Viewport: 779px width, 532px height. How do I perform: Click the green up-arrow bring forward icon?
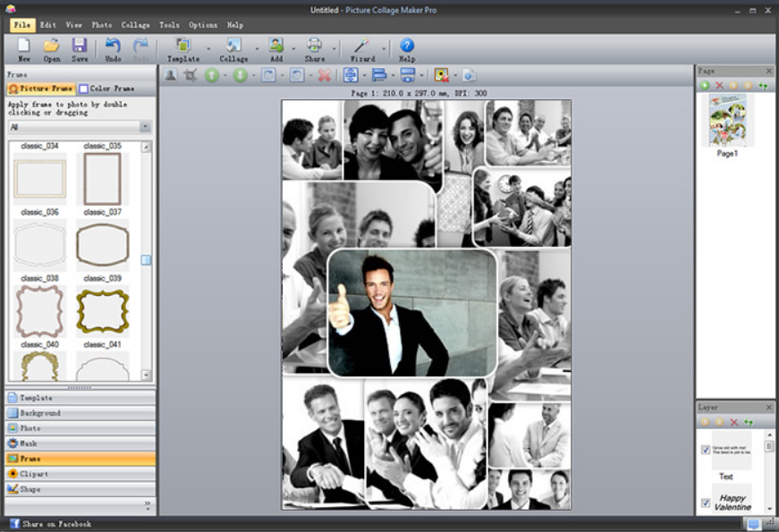click(212, 75)
